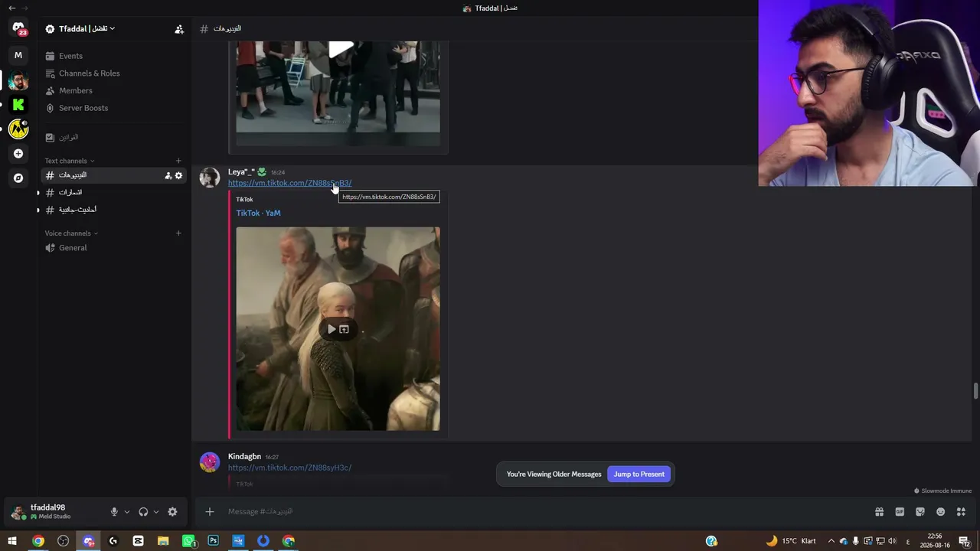Screen dimensions: 980x551
Task: Open WhatsApp from the taskbar
Action: [x=188, y=541]
